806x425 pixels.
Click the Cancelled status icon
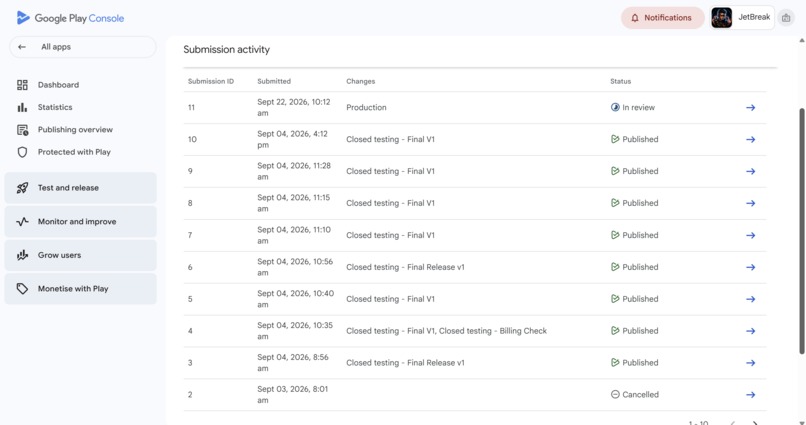[x=615, y=394]
